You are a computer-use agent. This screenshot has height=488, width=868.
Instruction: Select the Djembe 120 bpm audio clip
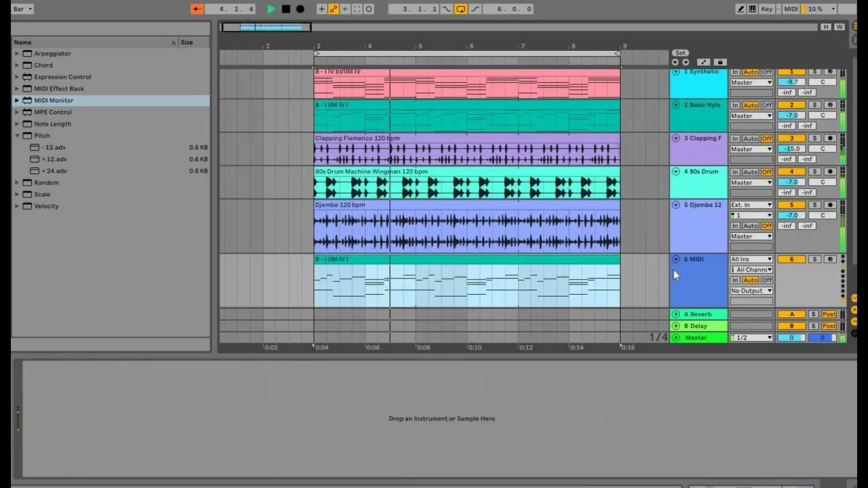pos(467,226)
